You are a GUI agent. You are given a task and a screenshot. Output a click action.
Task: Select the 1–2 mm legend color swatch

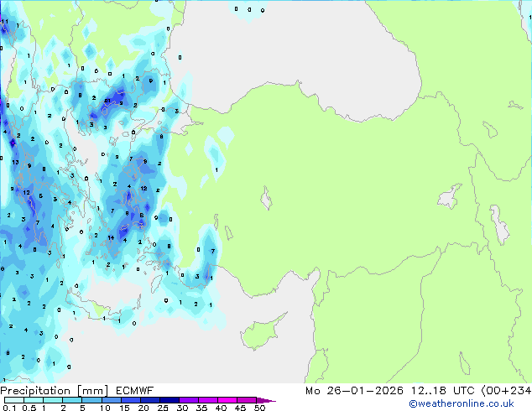[53, 400]
